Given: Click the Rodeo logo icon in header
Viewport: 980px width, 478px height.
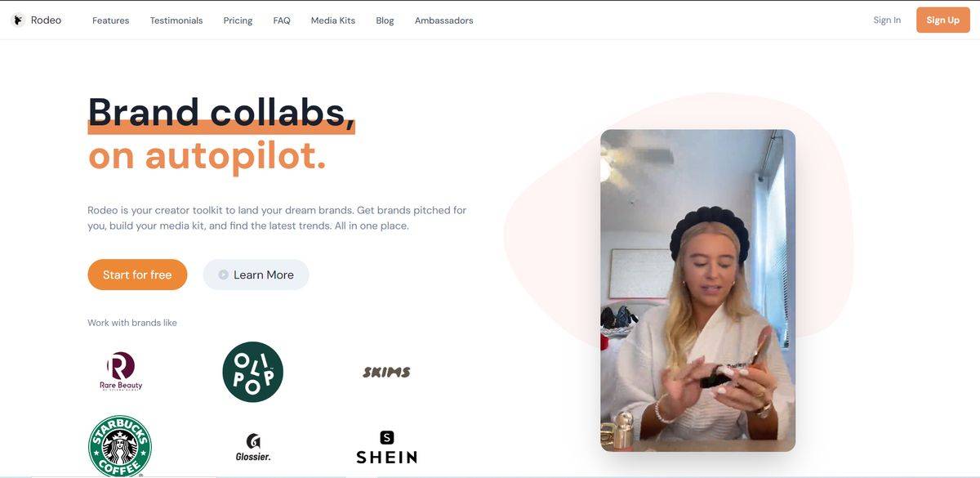Looking at the screenshot, I should [x=18, y=20].
